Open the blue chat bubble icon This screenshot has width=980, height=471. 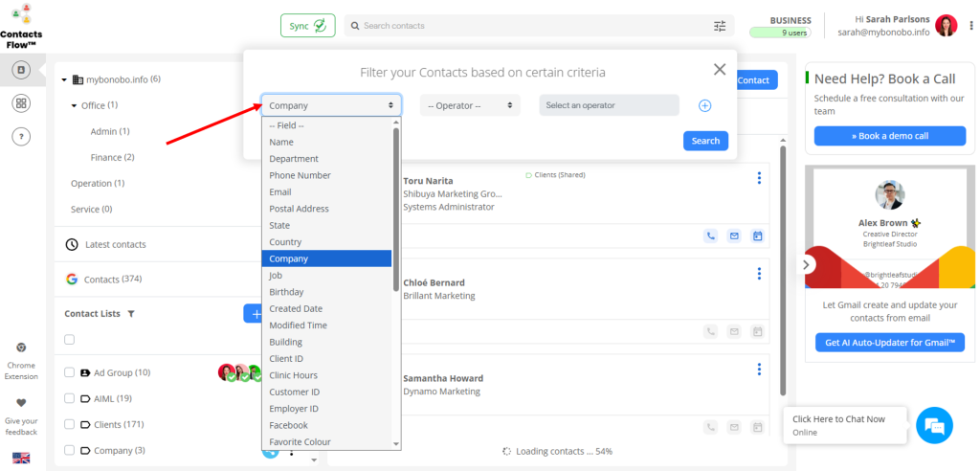[934, 425]
